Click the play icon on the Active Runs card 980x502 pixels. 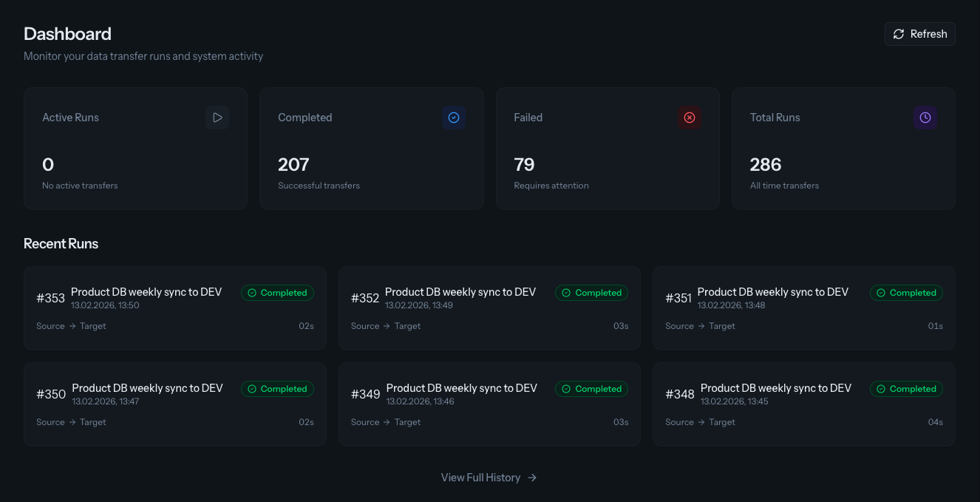point(217,118)
